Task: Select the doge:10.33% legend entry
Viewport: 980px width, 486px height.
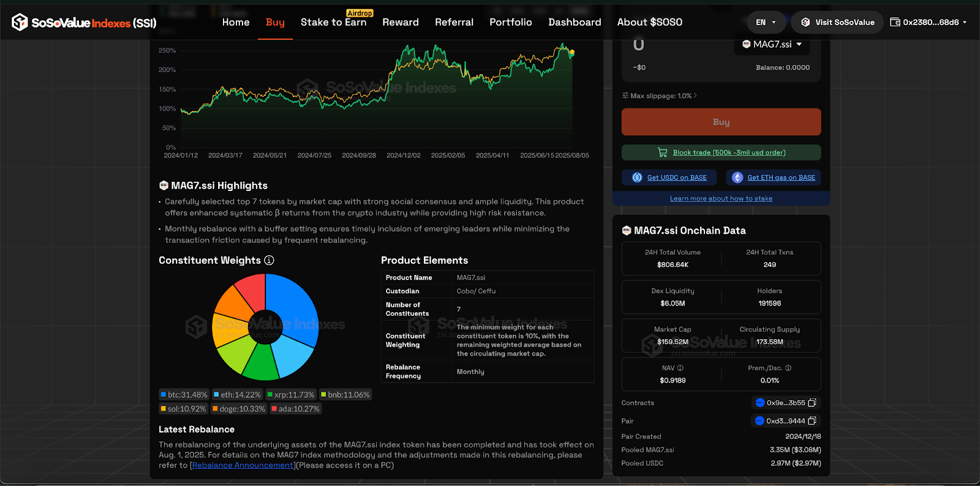Action: (239, 409)
